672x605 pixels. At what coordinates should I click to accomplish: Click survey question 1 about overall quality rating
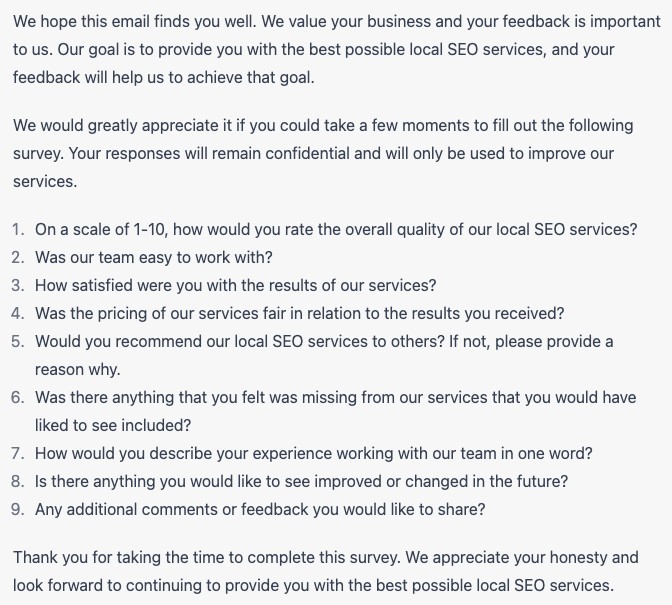[336, 230]
